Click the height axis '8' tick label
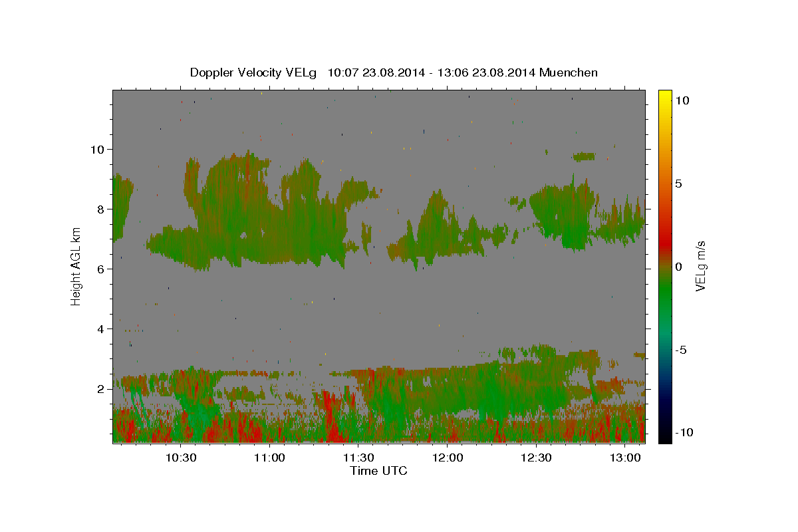The image size is (798, 532). [x=101, y=209]
